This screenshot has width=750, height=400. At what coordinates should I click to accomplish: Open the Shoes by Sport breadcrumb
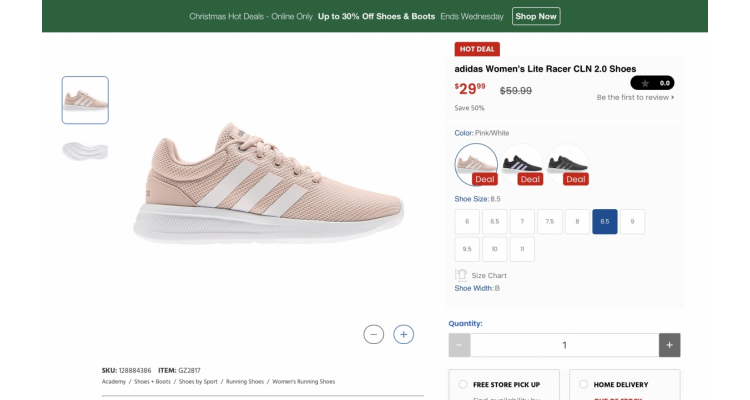[x=198, y=382]
